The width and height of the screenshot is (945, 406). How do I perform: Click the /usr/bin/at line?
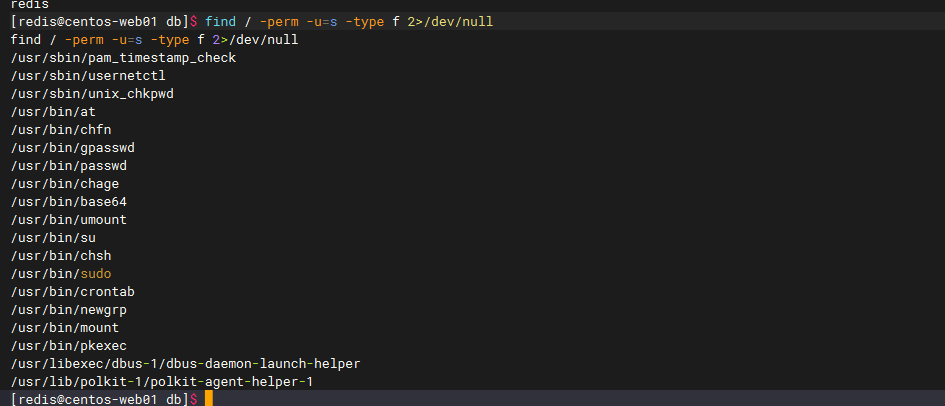53,112
